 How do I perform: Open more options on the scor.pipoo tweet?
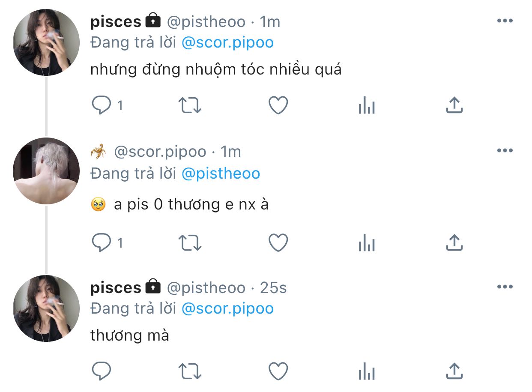505,150
